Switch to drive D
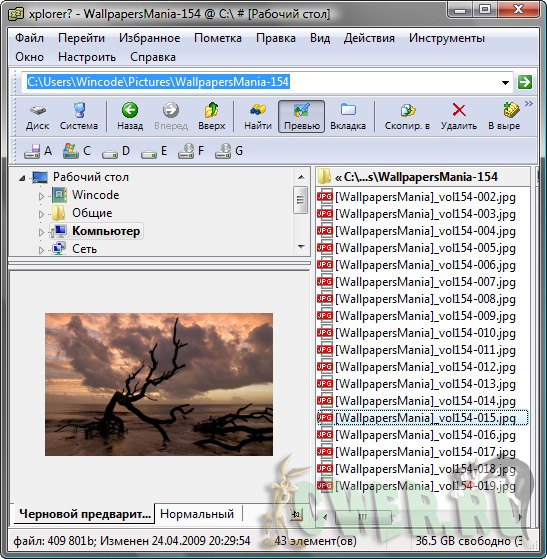This screenshot has width=547, height=559. (116, 151)
